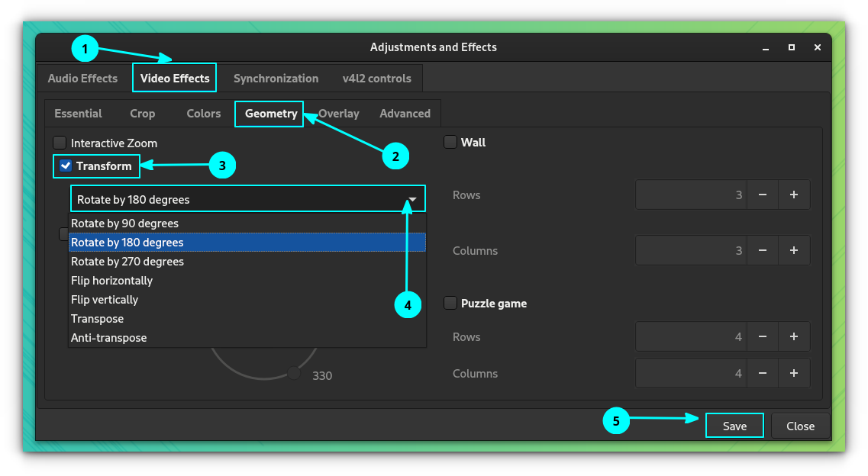This screenshot has width=868, height=476.
Task: Decrease Wall Rows with minus button
Action: (x=763, y=195)
